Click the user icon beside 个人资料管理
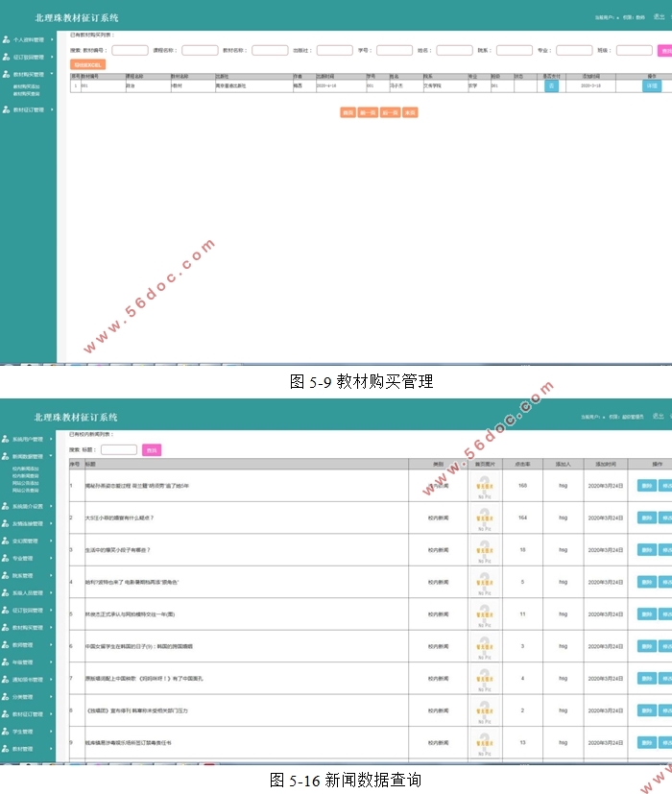The image size is (672, 794). 6,39
